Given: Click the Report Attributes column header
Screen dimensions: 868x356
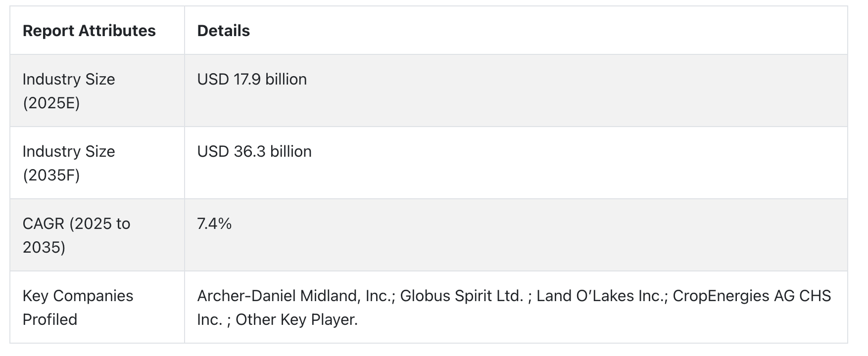Looking at the screenshot, I should coord(89,31).
